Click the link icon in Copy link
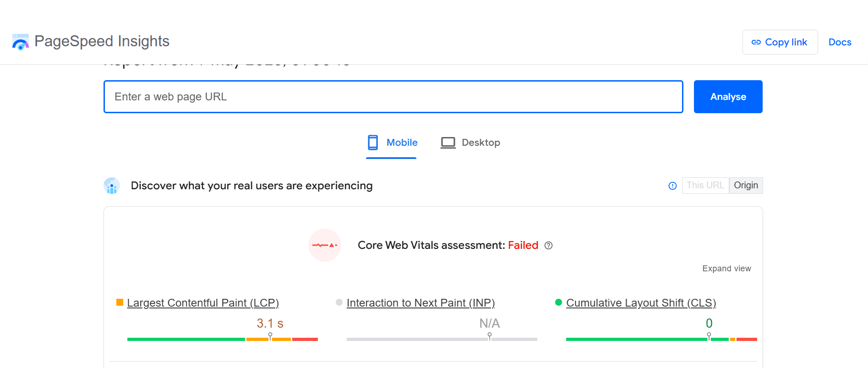 pyautogui.click(x=756, y=42)
